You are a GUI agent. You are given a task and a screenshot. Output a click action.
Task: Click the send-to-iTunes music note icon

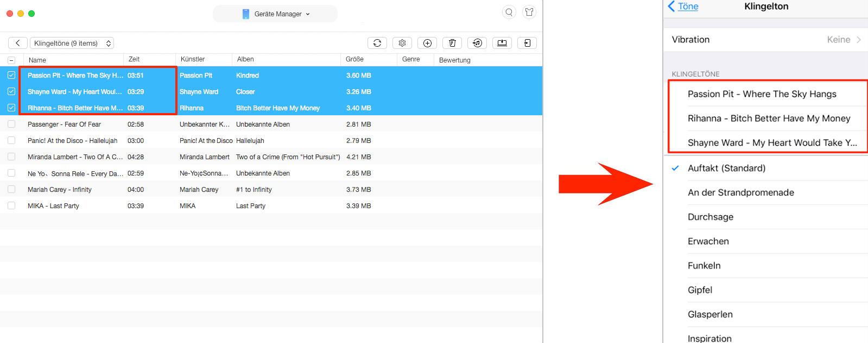click(x=477, y=43)
